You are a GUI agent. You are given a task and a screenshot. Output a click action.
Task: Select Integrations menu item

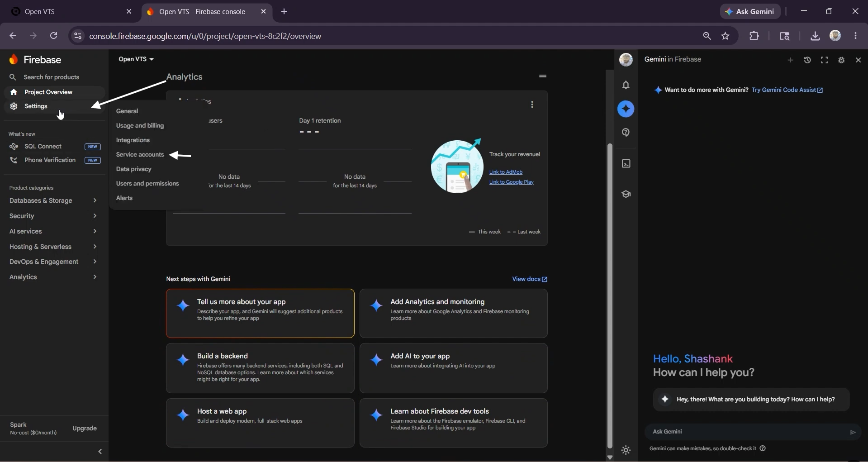[x=133, y=140]
